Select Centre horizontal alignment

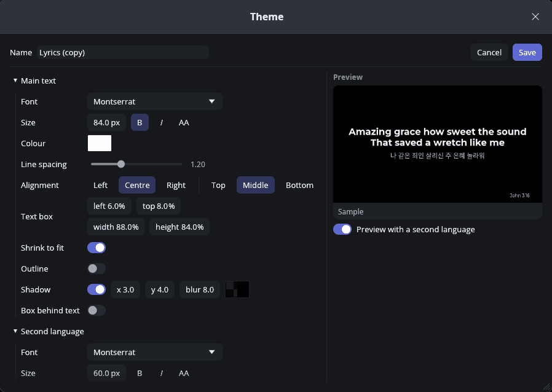coord(137,185)
